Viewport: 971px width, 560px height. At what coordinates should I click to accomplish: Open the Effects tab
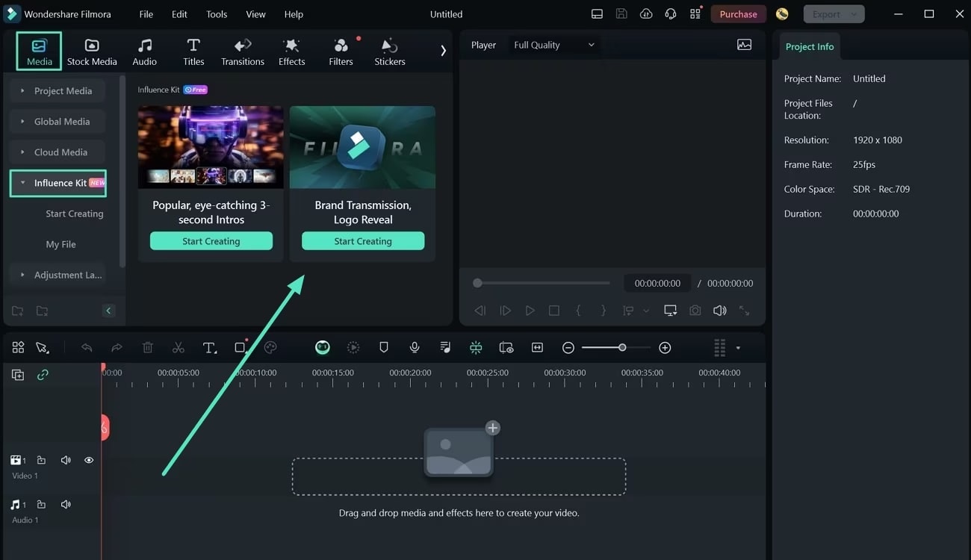[x=291, y=52]
